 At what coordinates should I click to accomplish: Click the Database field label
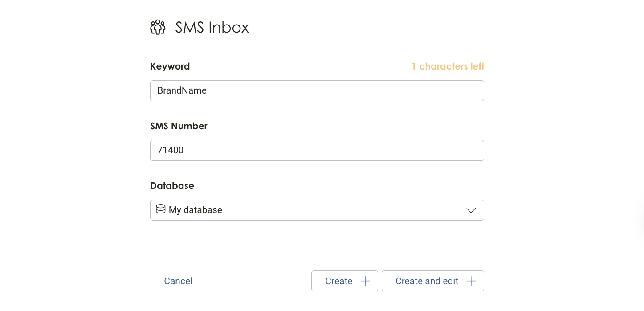(172, 186)
